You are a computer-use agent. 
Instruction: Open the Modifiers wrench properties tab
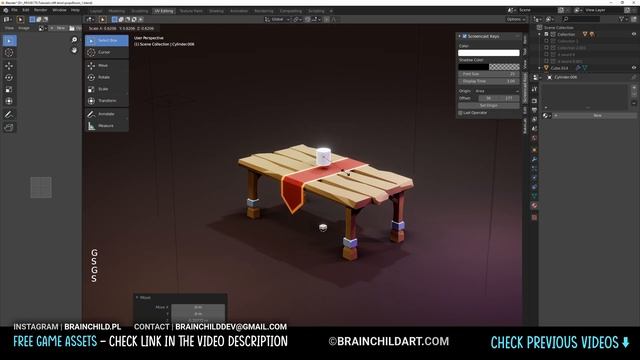(x=534, y=159)
